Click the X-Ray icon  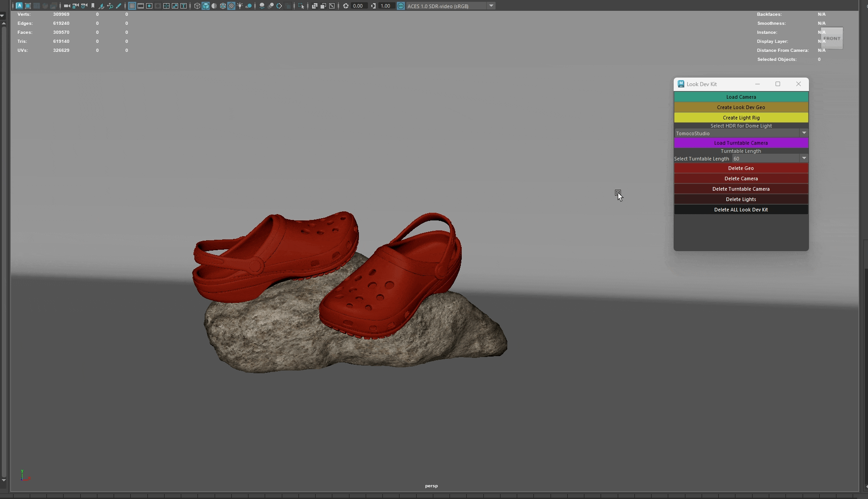(314, 6)
